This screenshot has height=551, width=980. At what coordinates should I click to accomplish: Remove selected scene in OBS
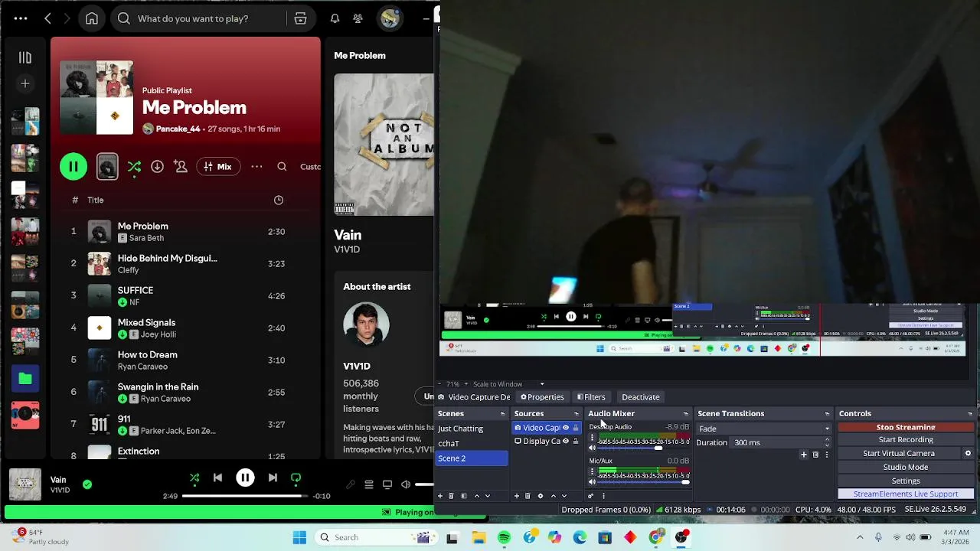451,496
